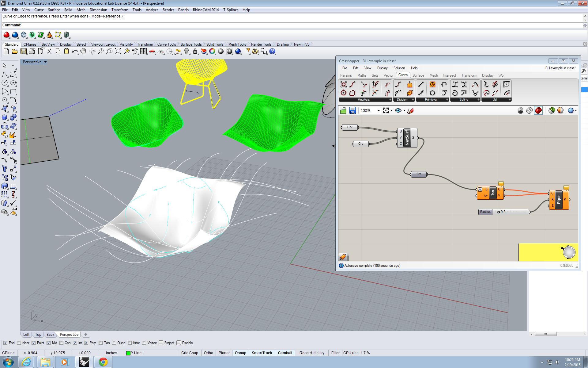588x368 pixels.
Task: Open the T-Splines menu
Action: (x=230, y=10)
